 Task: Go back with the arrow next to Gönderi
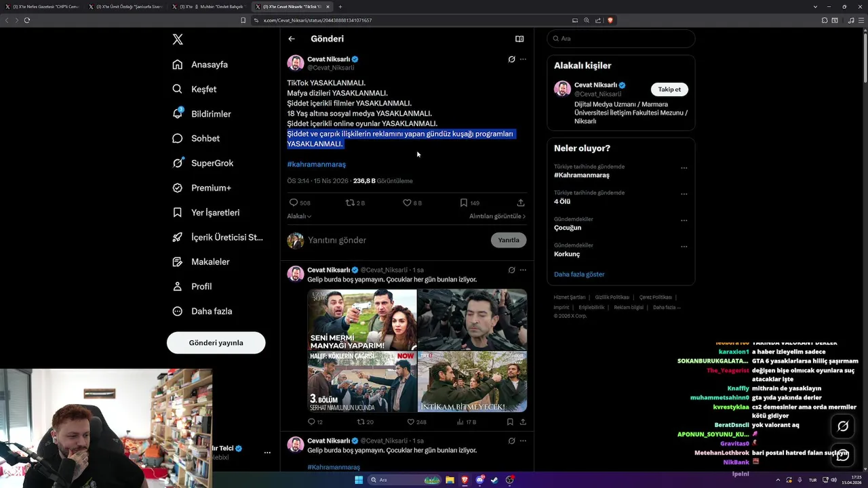point(292,39)
